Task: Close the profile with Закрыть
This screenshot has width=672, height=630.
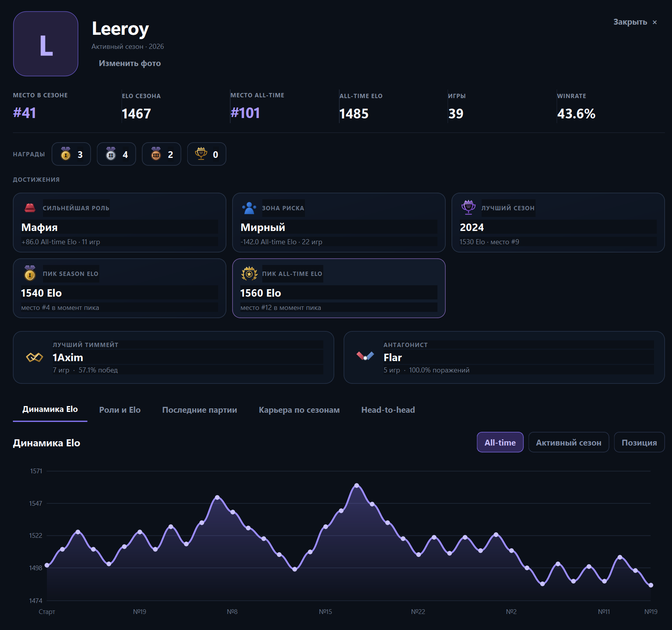Action: click(635, 22)
